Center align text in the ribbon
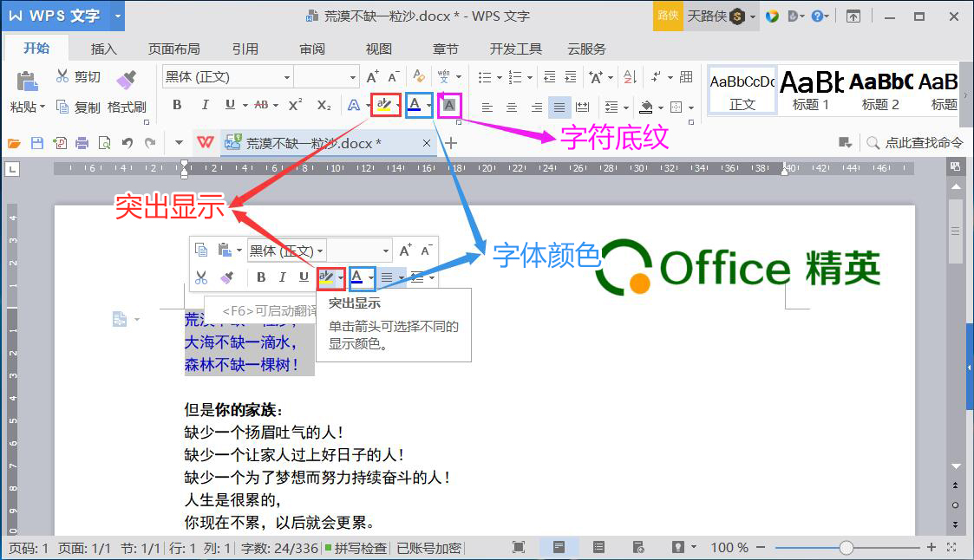The width and height of the screenshot is (974, 560). (x=511, y=107)
